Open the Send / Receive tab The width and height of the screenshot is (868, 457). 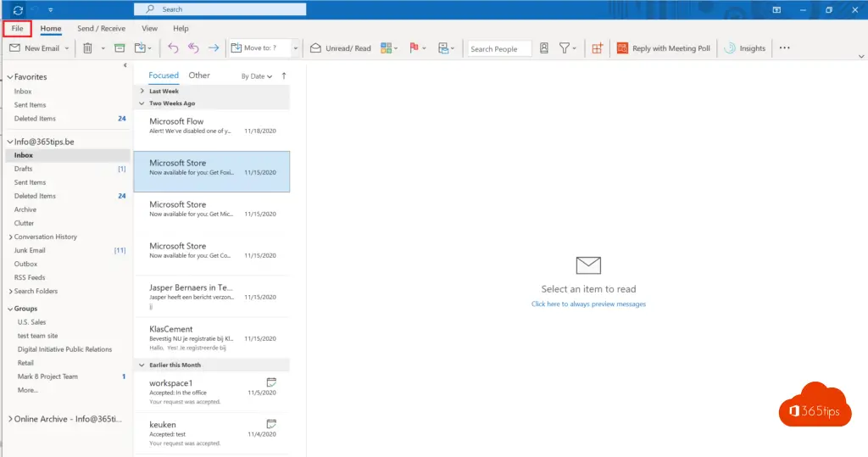pos(101,29)
